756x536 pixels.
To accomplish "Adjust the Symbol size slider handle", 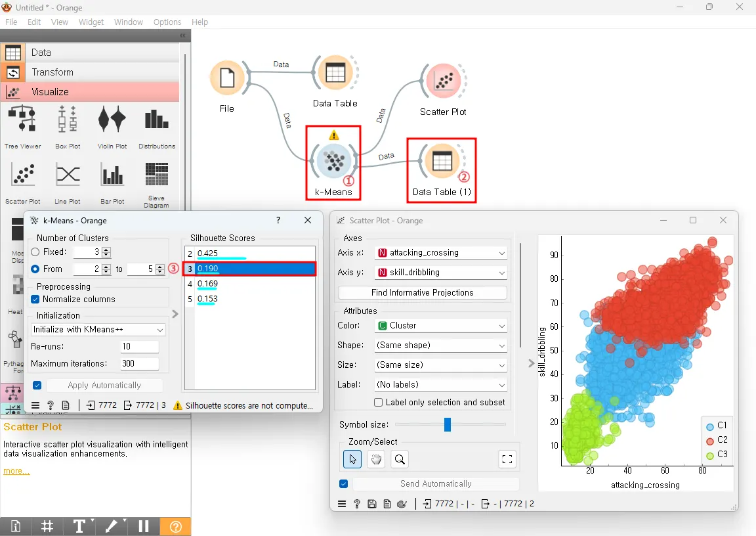I will (x=448, y=424).
